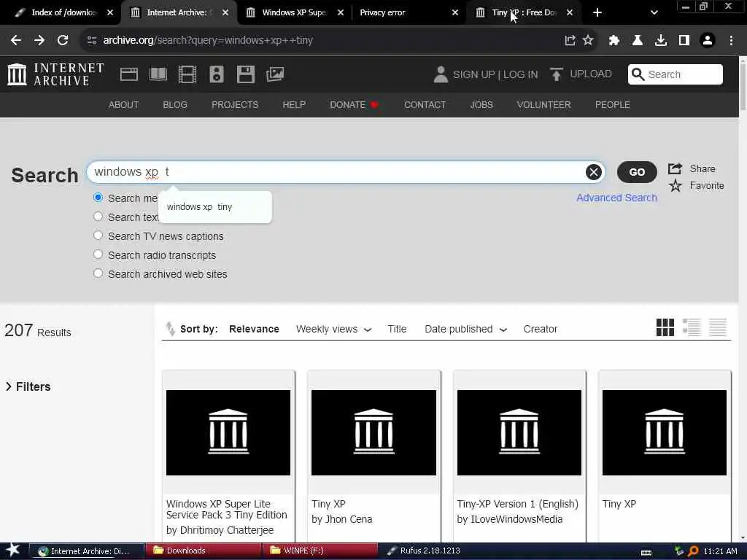Toggle the browser side panel icon
747x560 pixels.
coord(684,41)
